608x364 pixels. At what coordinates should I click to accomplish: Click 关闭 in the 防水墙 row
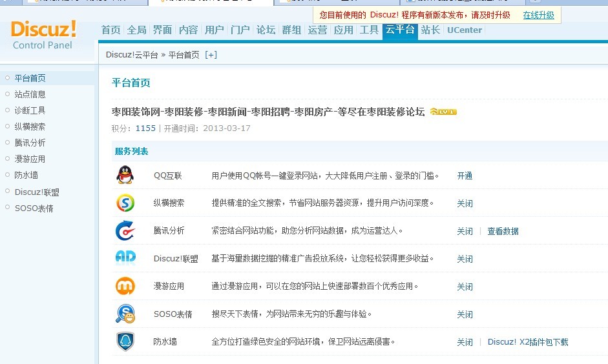465,342
